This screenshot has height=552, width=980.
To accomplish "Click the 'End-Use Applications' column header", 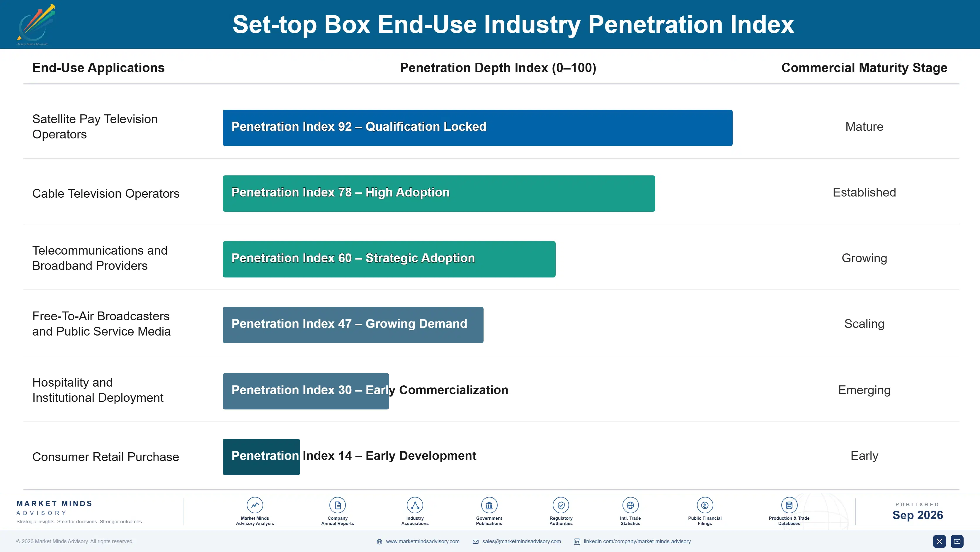I will click(98, 68).
